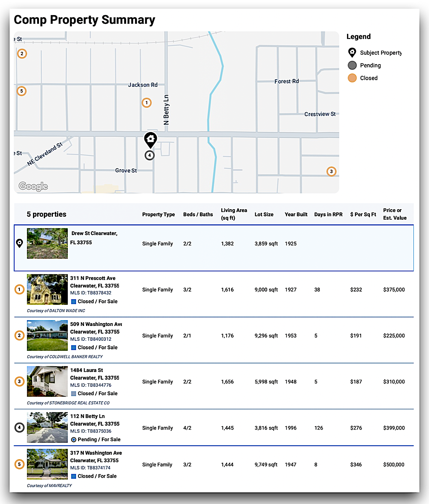Open the 311 N Prescott Ave photo
The width and height of the screenshot is (429, 504).
[x=47, y=289]
